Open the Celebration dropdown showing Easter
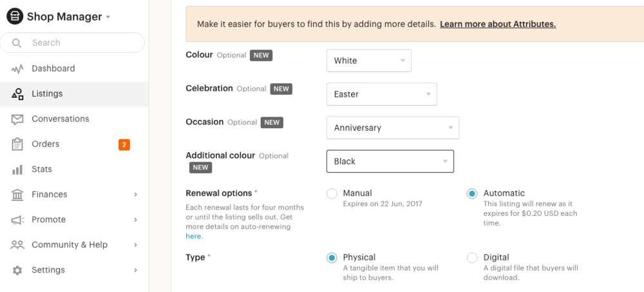644x292 pixels. (381, 94)
